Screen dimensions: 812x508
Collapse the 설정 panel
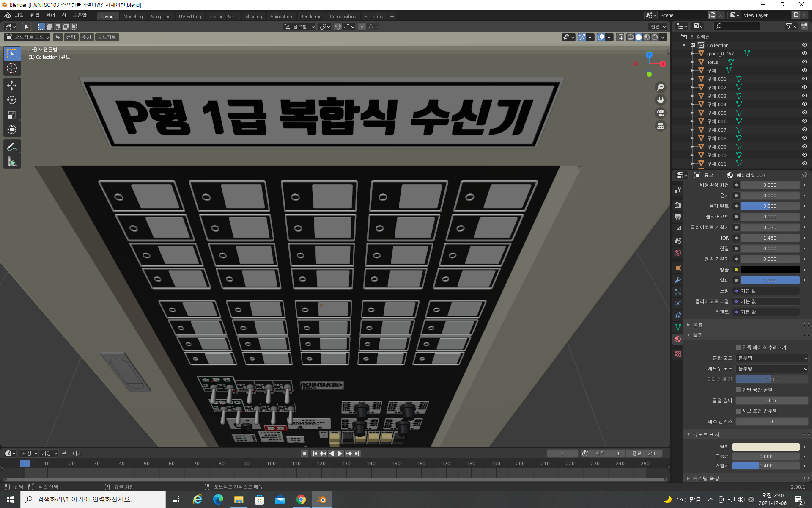697,335
